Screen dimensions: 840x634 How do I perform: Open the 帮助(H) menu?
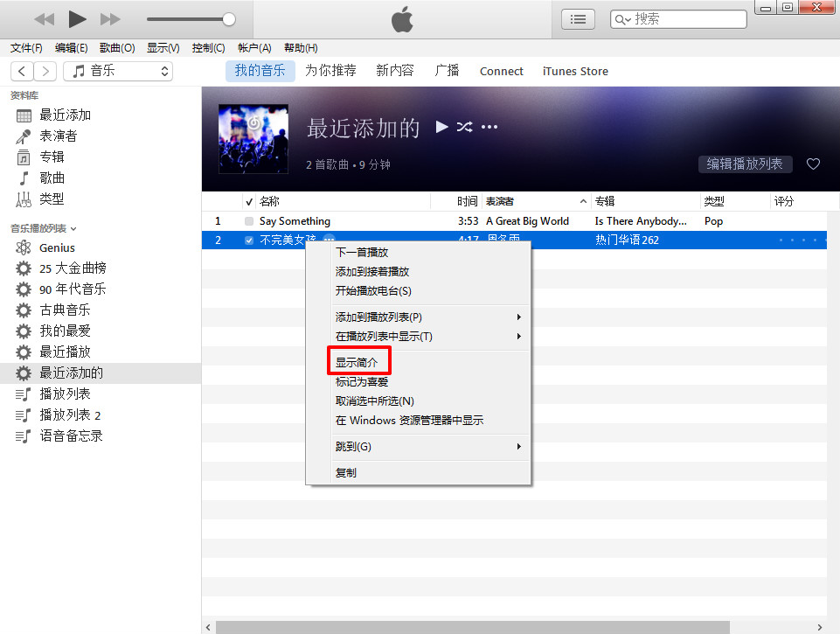[301, 48]
